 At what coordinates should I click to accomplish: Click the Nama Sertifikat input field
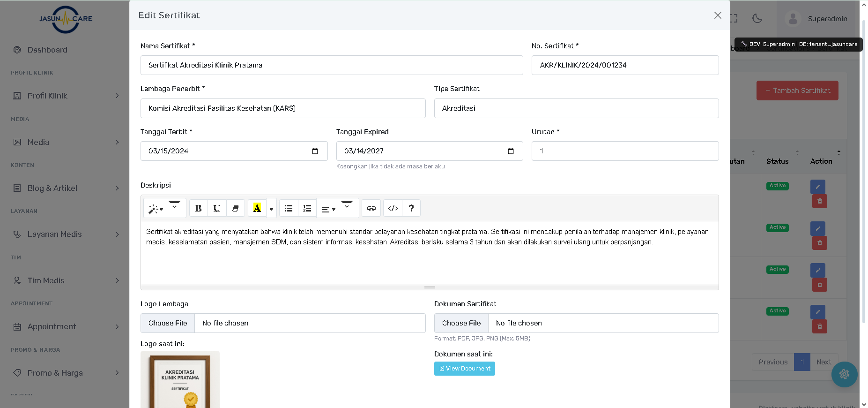point(331,65)
